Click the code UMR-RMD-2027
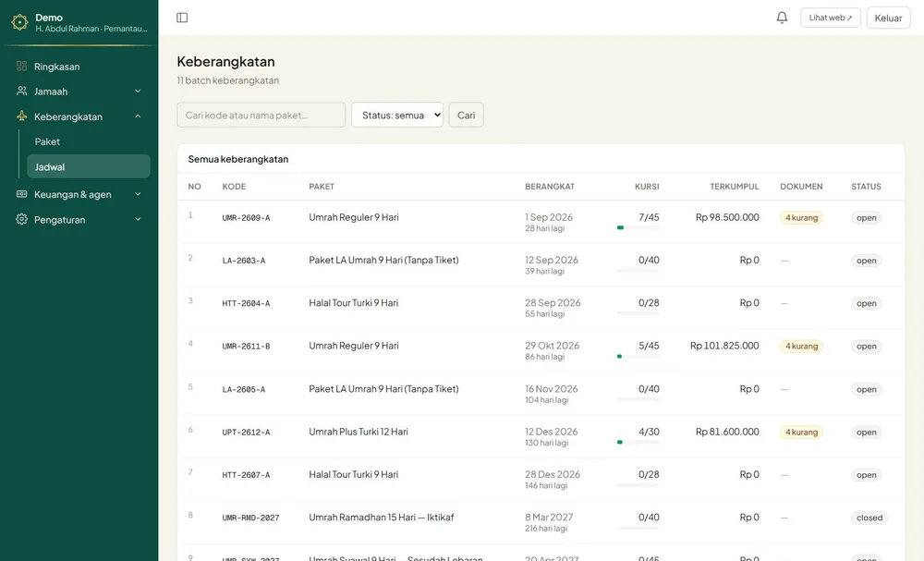 pyautogui.click(x=250, y=518)
